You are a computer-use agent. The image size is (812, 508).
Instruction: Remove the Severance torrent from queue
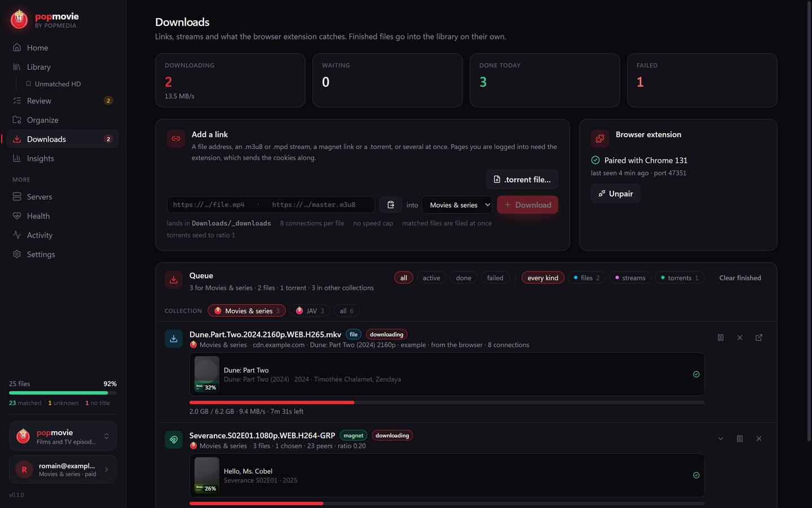point(759,439)
